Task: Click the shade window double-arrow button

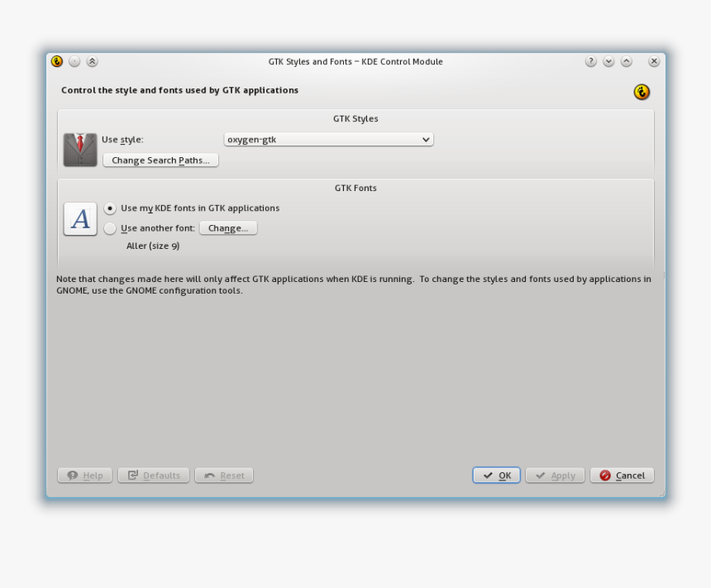Action: pos(92,61)
